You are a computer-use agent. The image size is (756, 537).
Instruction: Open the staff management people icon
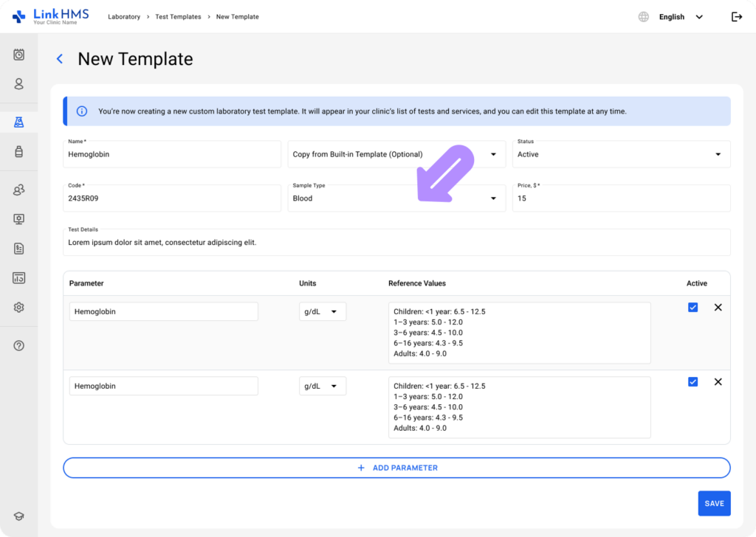(x=18, y=190)
